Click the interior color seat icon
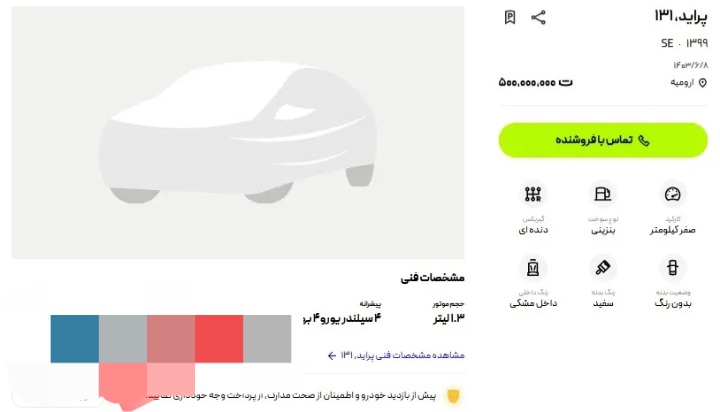Screen dimensions: 720x412 [x=532, y=268]
